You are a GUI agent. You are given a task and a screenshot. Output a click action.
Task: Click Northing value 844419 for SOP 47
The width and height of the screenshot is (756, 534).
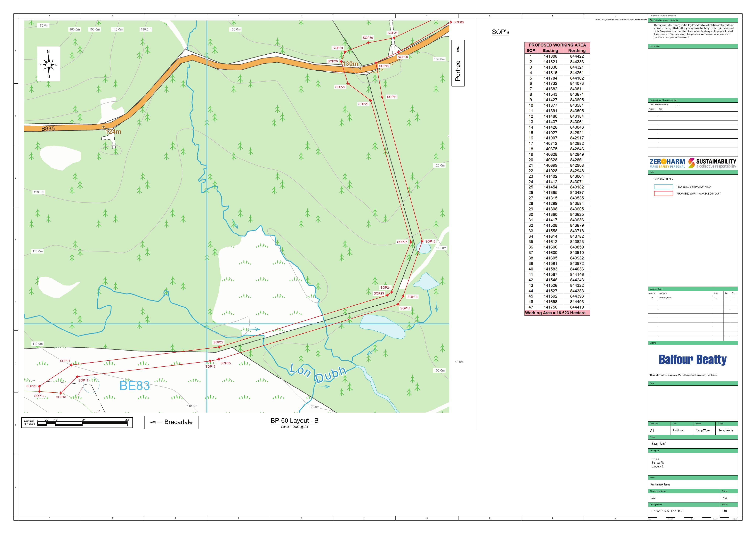[x=577, y=307]
